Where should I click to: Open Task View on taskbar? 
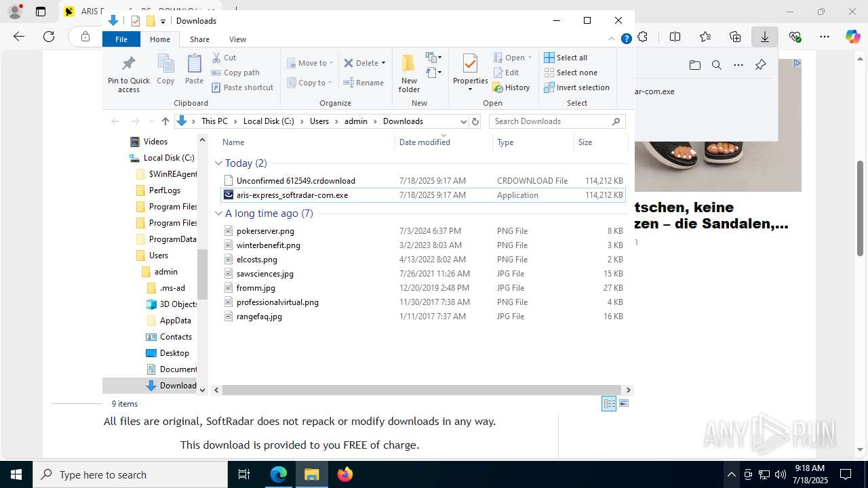click(x=244, y=474)
